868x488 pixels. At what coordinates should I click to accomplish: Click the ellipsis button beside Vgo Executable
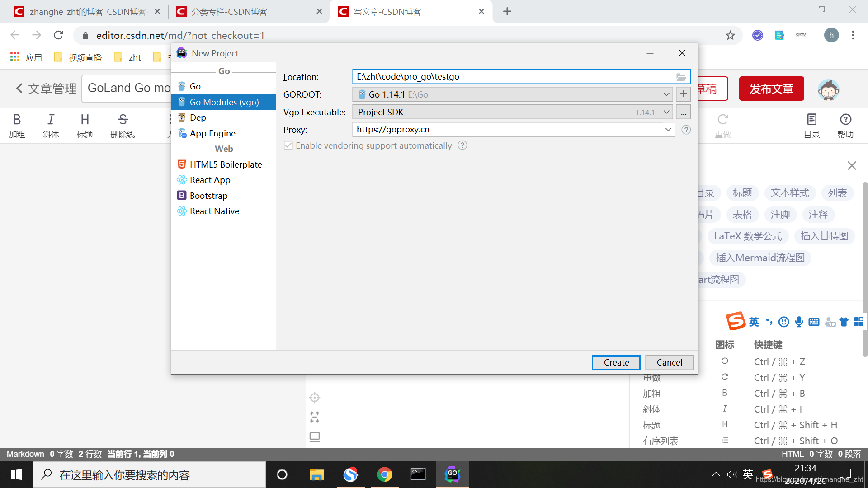[683, 112]
